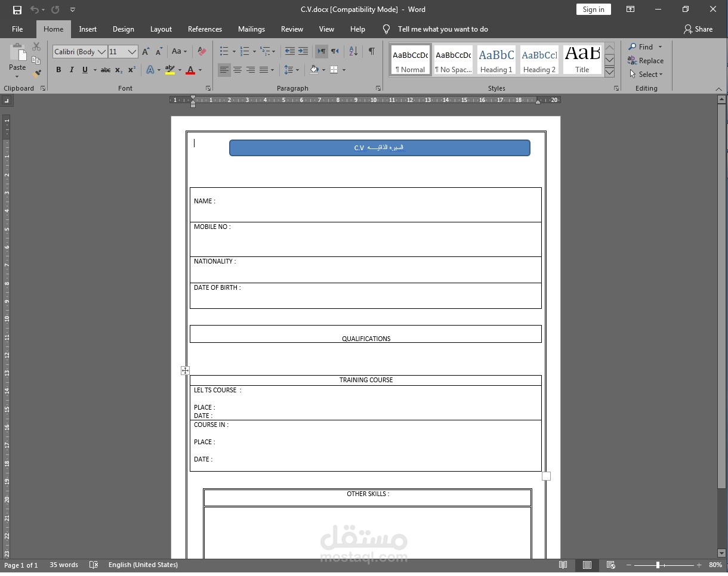Toggle Underline formatting
728x576 pixels.
click(x=85, y=70)
